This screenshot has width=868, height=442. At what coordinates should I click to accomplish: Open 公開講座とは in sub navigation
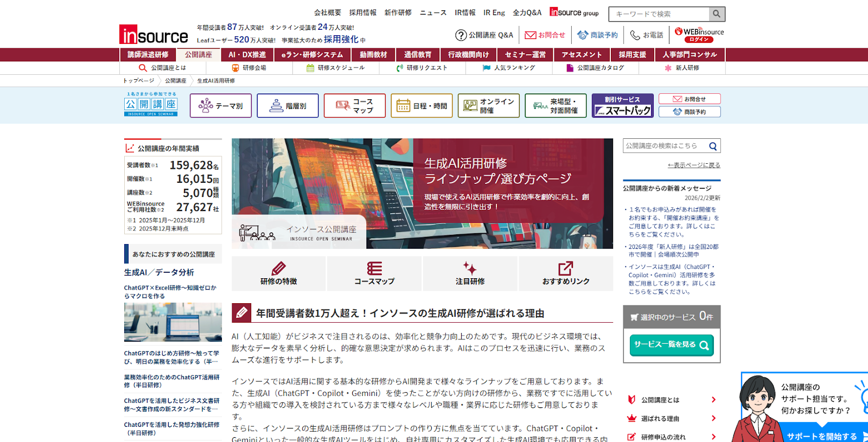[162, 68]
